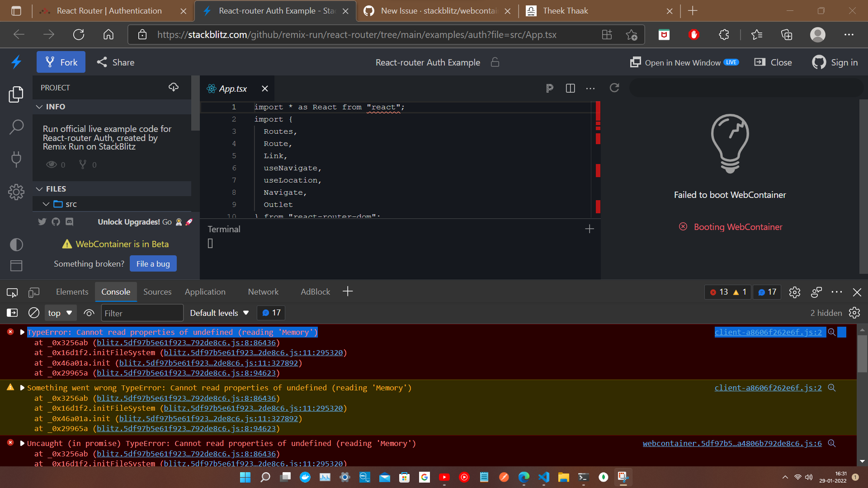
Task: Open the Default levels dropdown
Action: coord(219,312)
